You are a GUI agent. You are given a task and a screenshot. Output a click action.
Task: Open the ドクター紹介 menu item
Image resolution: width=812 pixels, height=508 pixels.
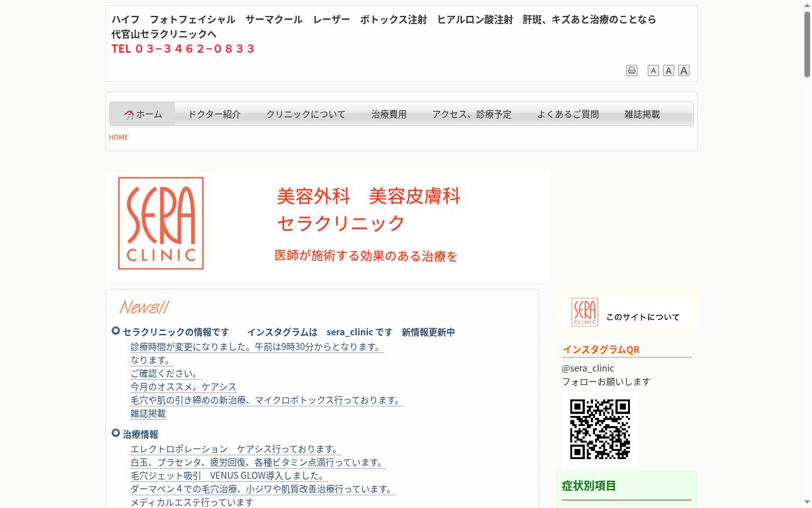click(x=214, y=114)
